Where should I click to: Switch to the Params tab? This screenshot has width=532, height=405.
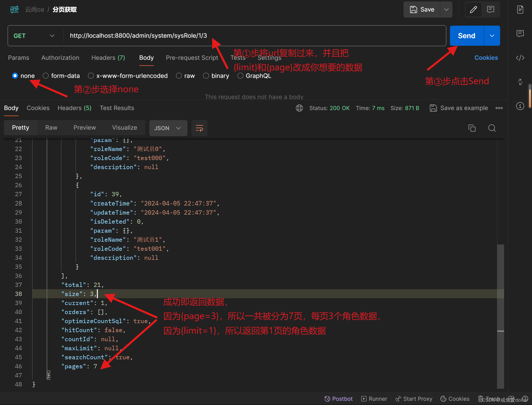(19, 58)
